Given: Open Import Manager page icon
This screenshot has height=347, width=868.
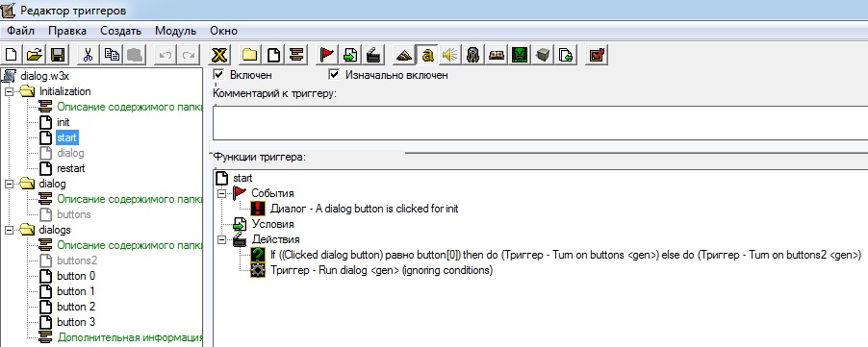Looking at the screenshot, I should click(x=566, y=55).
